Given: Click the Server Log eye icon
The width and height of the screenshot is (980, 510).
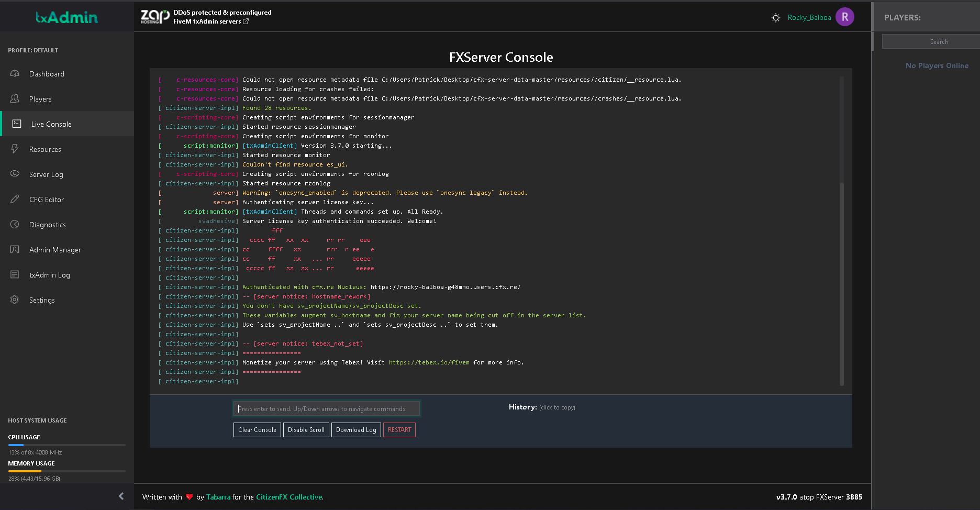Looking at the screenshot, I should [x=15, y=174].
